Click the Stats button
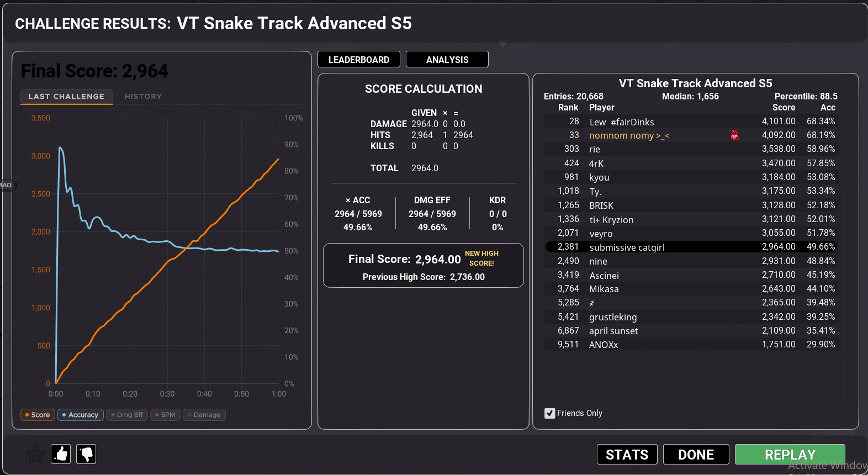Screen dimensions: 868x475 tap(627, 455)
